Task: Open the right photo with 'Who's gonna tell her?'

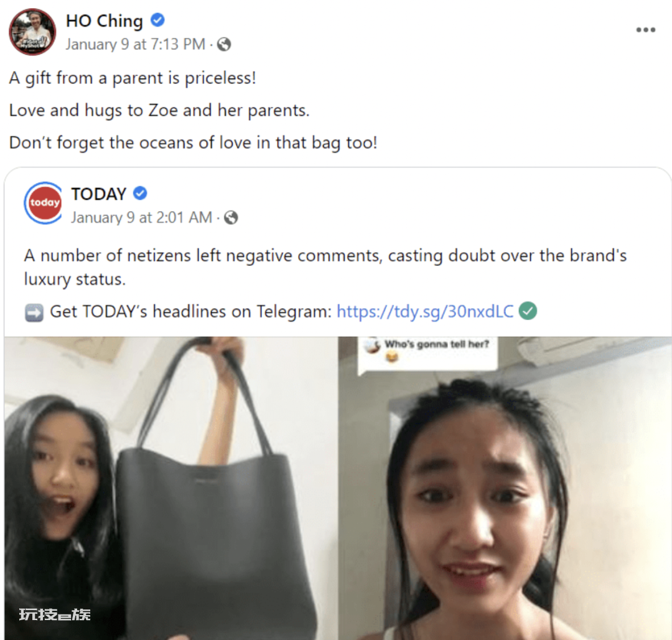Action: click(505, 488)
